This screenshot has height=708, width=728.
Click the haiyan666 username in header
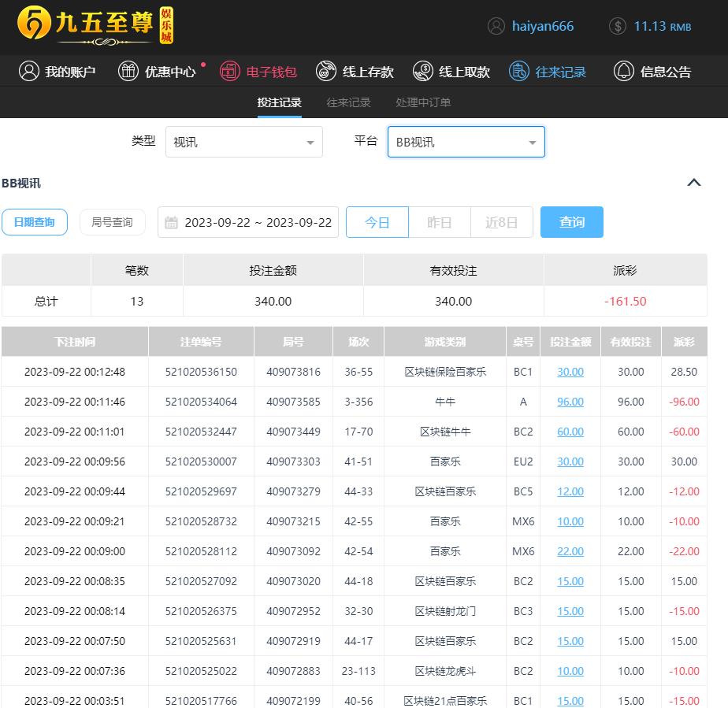(542, 26)
